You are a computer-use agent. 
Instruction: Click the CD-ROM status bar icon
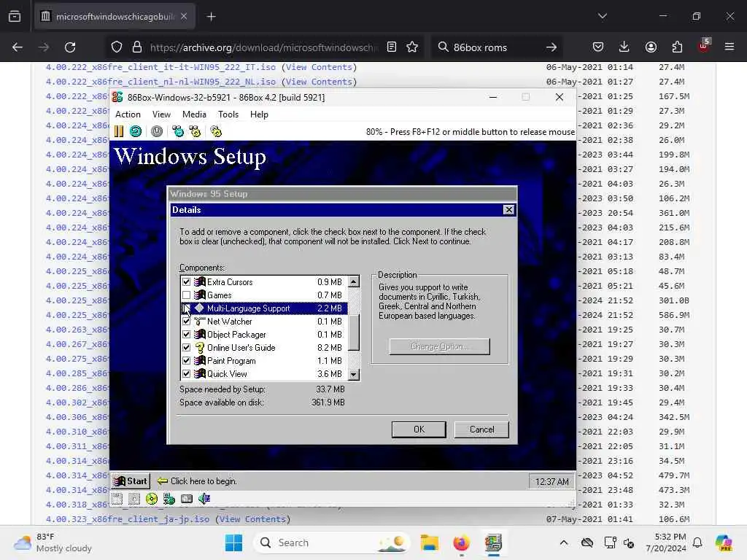tap(152, 499)
